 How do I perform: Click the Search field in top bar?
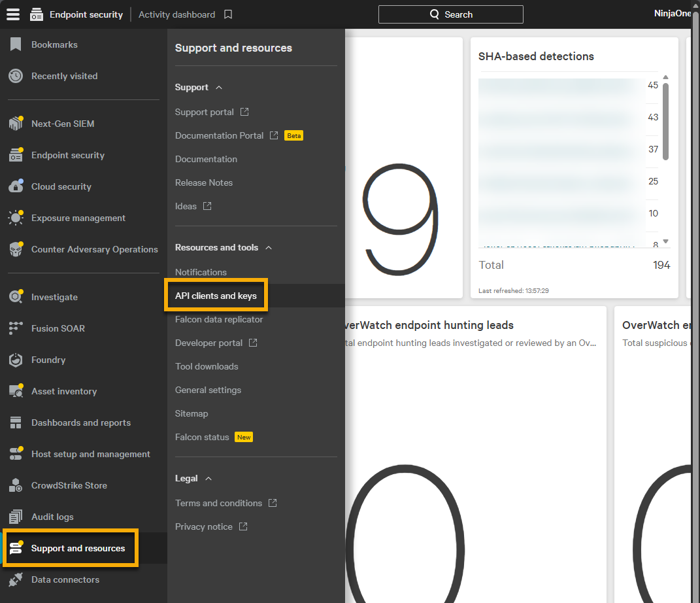coord(450,14)
